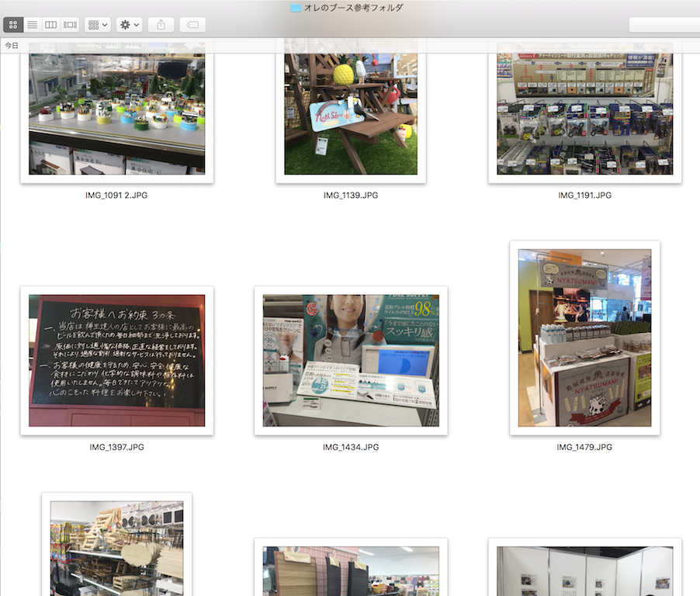Click the IMG_1139.JPG file name
Viewport: 700px width, 596px height.
(x=351, y=195)
